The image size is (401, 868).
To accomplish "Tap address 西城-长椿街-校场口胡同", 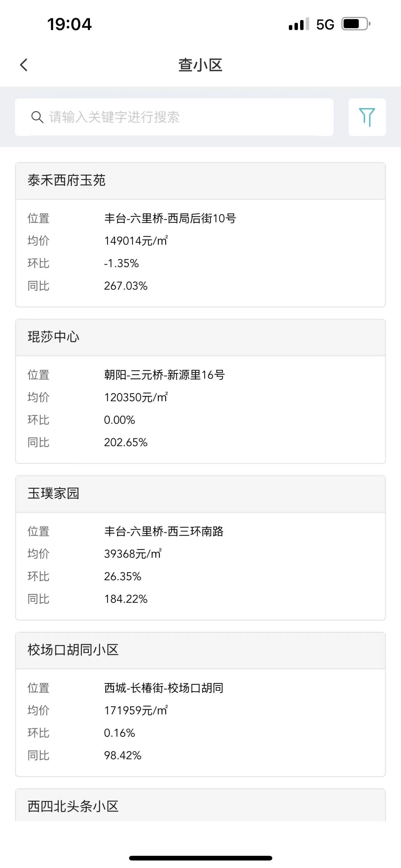I will (x=164, y=688).
